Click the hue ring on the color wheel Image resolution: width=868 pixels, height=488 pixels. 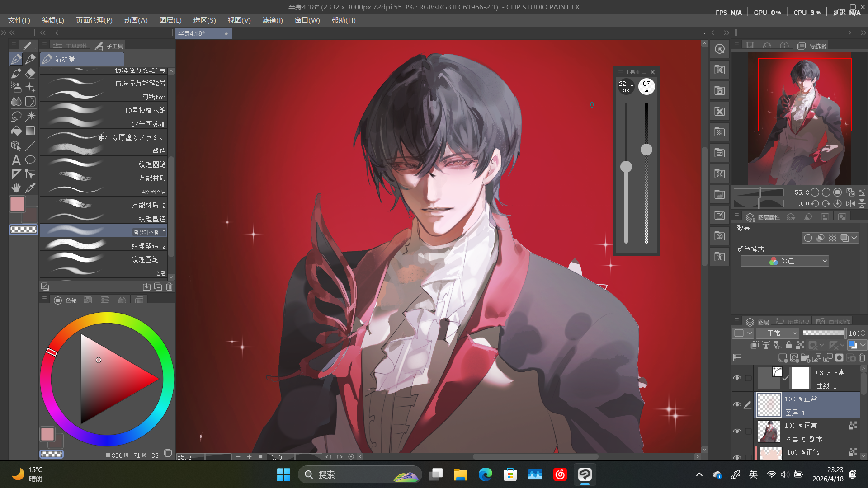tap(52, 352)
